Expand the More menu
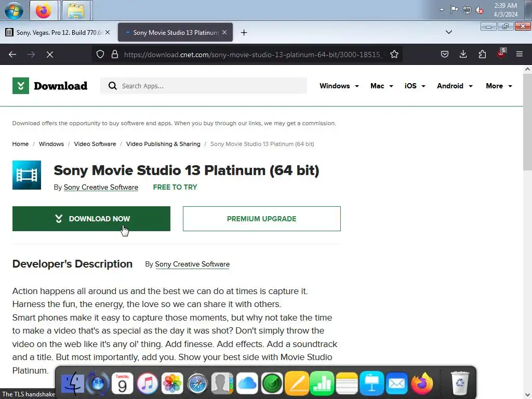The image size is (532, 399). (x=499, y=86)
